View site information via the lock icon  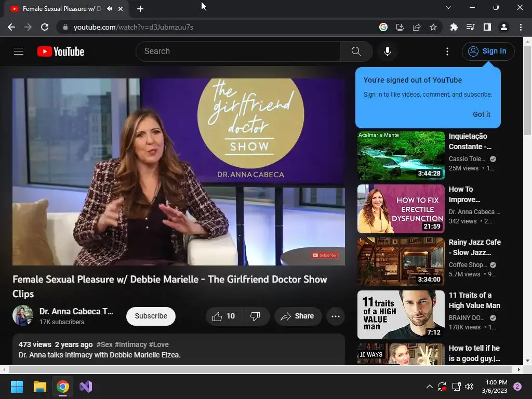65,27
